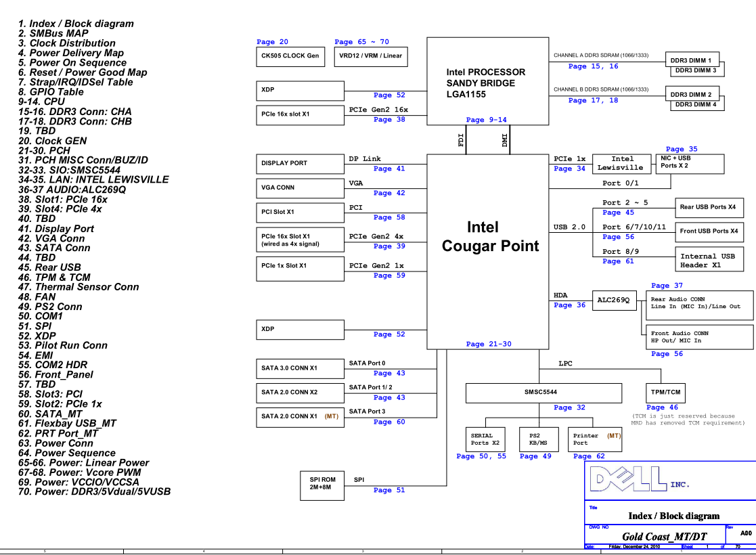Select the "TPM/TCM" block
756x555 pixels.
[x=665, y=393]
